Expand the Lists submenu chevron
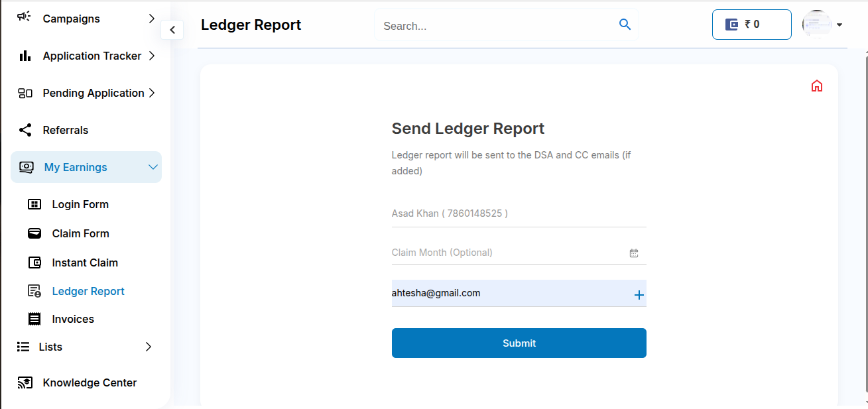 (148, 347)
